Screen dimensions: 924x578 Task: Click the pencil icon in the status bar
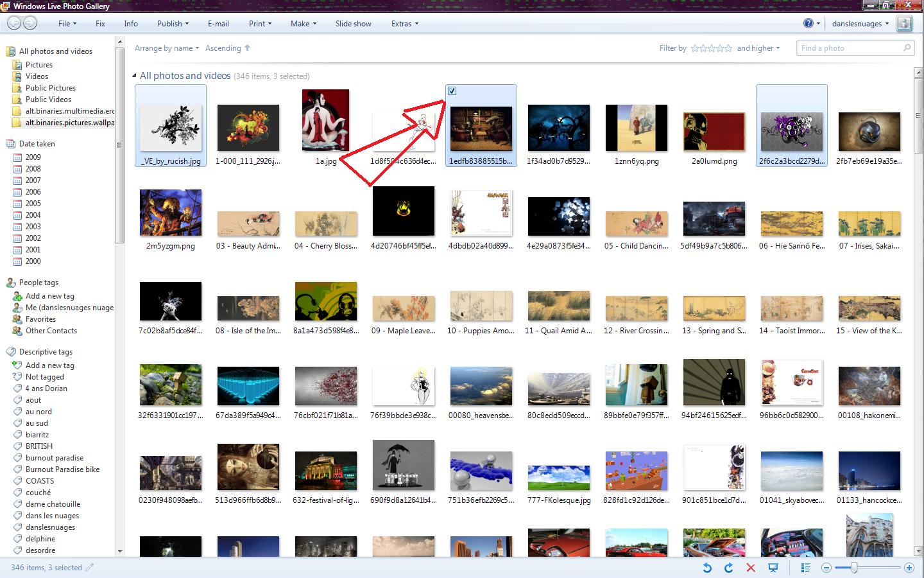point(90,568)
